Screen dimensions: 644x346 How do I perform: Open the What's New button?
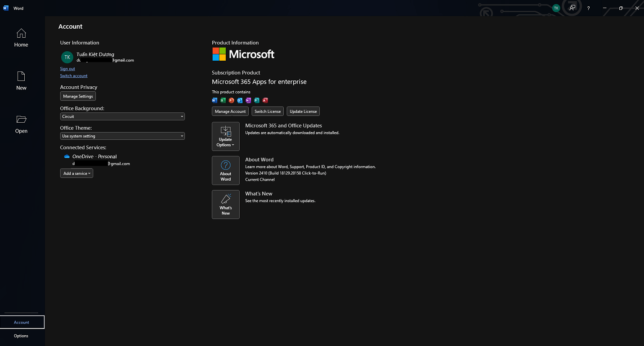226,204
